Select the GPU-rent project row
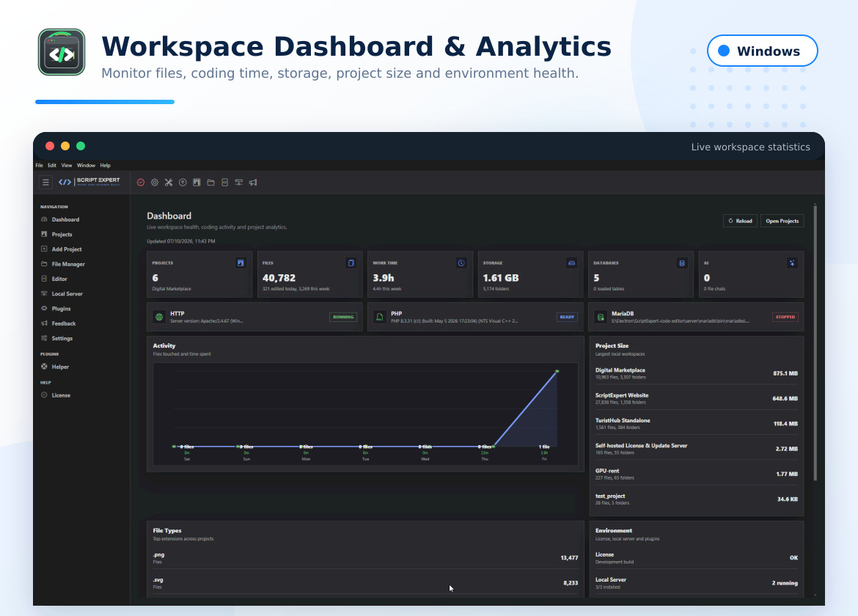This screenshot has height=616, width=858. [x=696, y=474]
